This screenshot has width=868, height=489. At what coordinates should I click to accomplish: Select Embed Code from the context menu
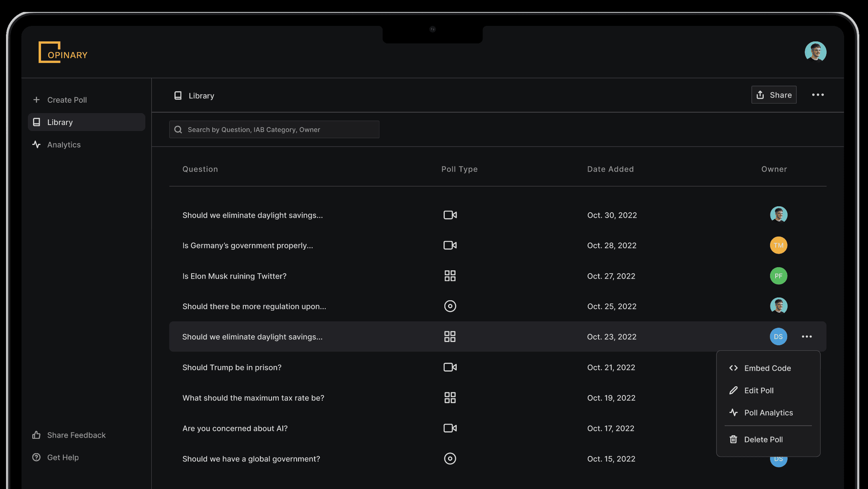[767, 368]
